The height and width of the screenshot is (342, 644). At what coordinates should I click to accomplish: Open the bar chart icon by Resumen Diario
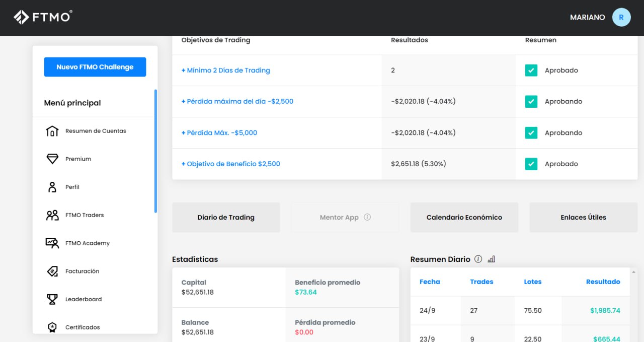492,259
